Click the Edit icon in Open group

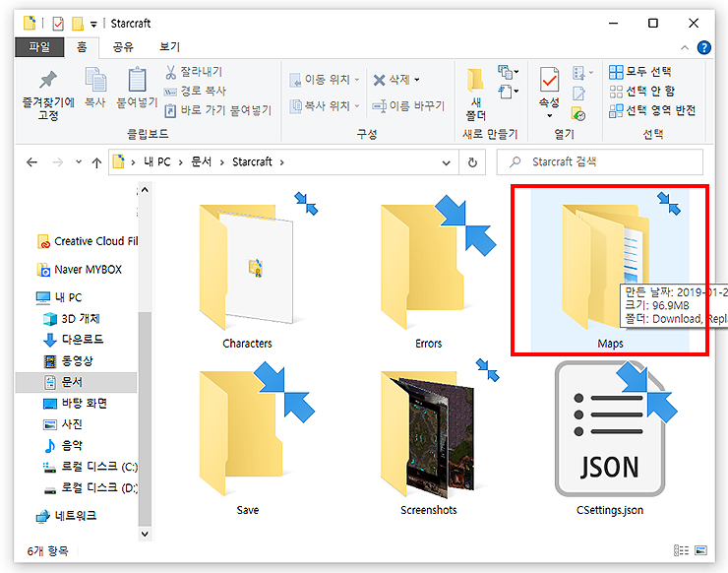pos(578,94)
